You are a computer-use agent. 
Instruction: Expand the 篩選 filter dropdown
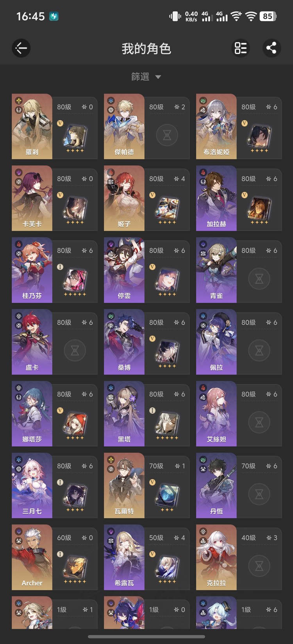tap(146, 77)
